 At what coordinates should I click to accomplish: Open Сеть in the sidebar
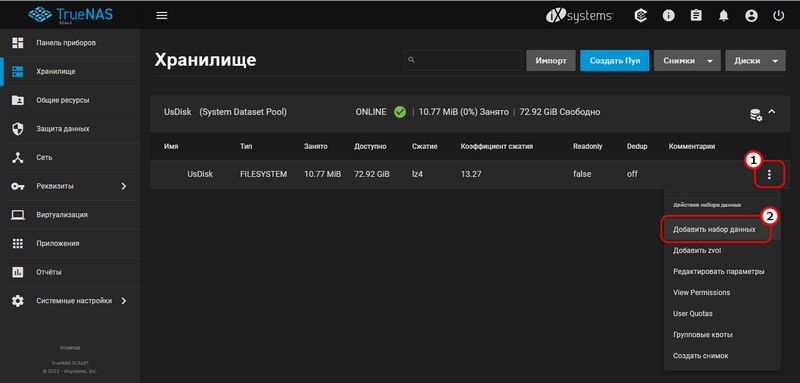pos(44,158)
